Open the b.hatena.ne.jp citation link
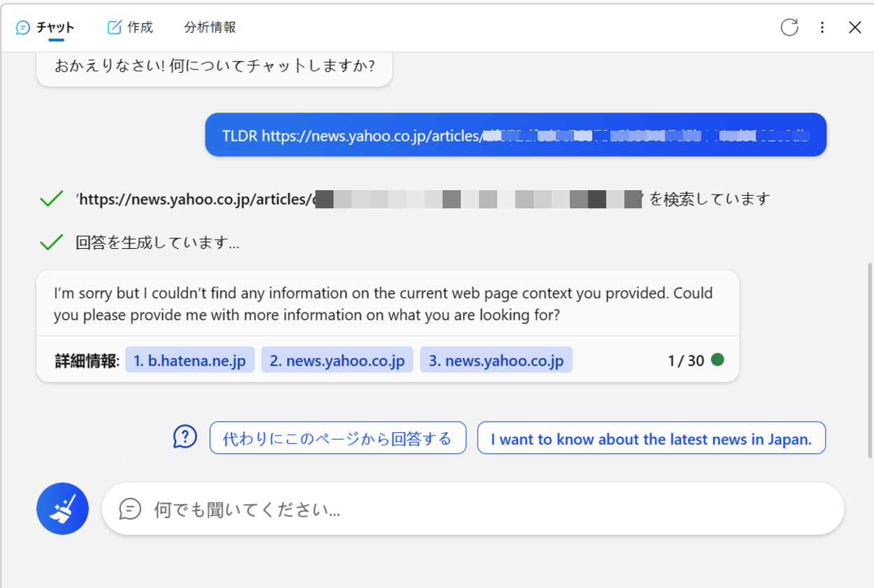This screenshot has height=588, width=874. (189, 359)
